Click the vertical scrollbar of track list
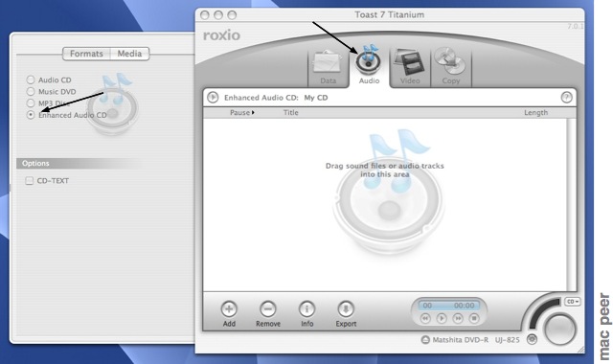The image size is (613, 364). coord(572,204)
